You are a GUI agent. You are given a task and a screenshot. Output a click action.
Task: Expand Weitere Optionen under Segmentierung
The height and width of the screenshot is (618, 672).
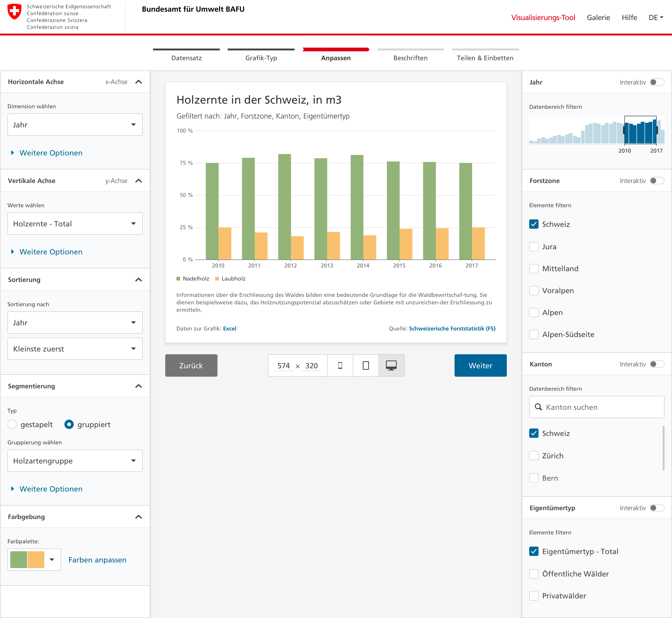click(47, 489)
